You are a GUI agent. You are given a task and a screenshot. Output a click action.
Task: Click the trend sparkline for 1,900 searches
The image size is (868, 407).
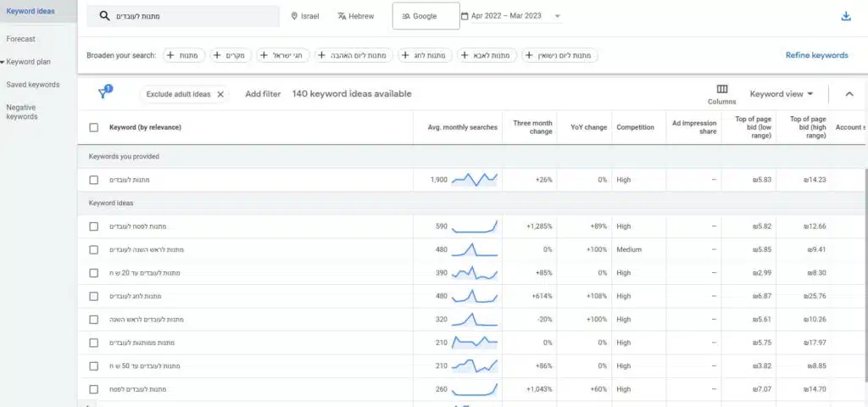(x=475, y=179)
